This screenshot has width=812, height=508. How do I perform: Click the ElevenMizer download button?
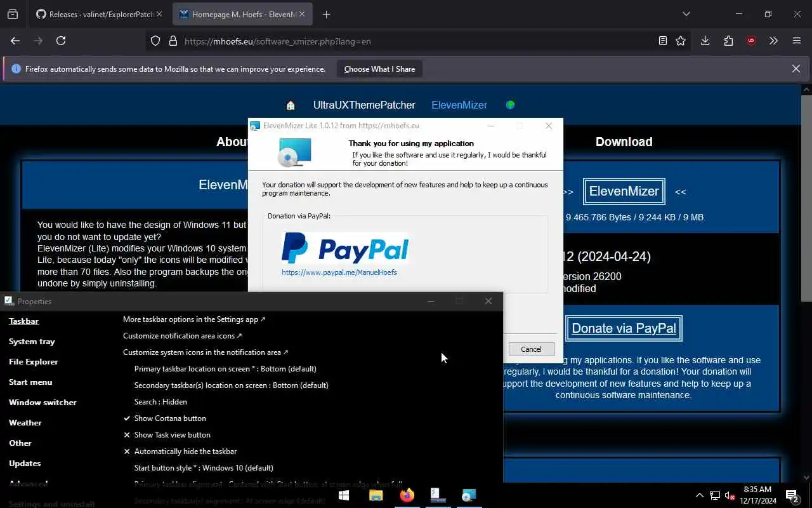(624, 191)
